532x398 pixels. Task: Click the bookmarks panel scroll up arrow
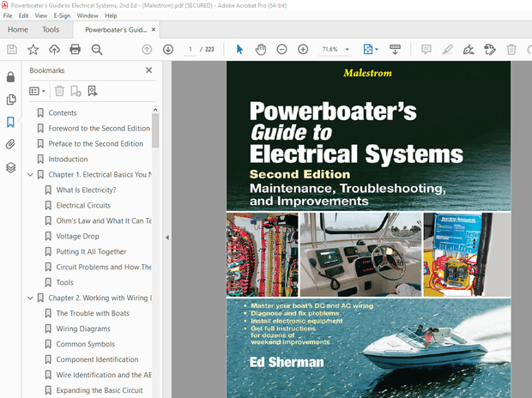click(155, 110)
